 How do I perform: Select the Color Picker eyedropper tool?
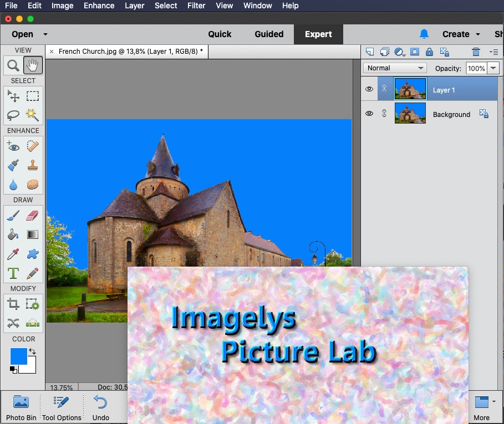coord(13,254)
